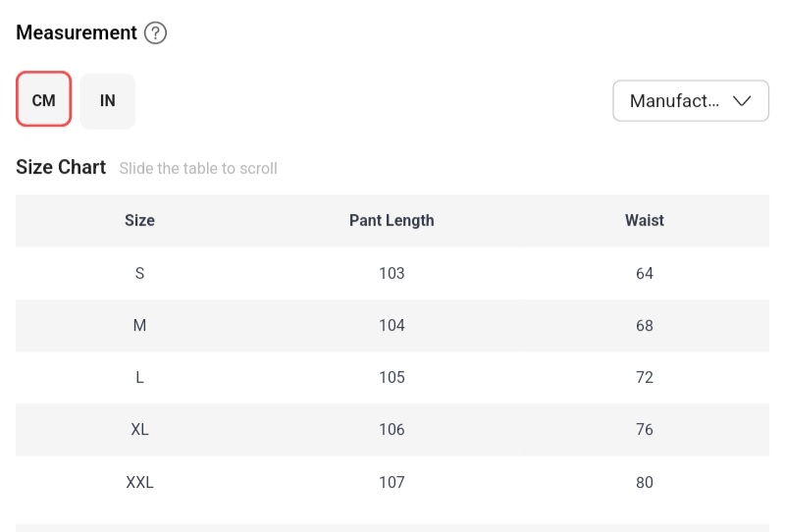
Task: Select the XL size row
Action: pyautogui.click(x=139, y=430)
